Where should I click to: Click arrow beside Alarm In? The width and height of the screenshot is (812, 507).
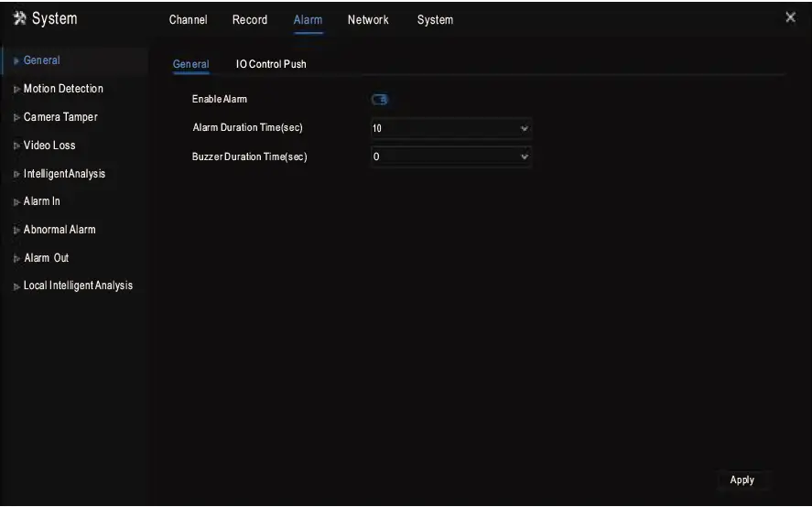point(16,202)
